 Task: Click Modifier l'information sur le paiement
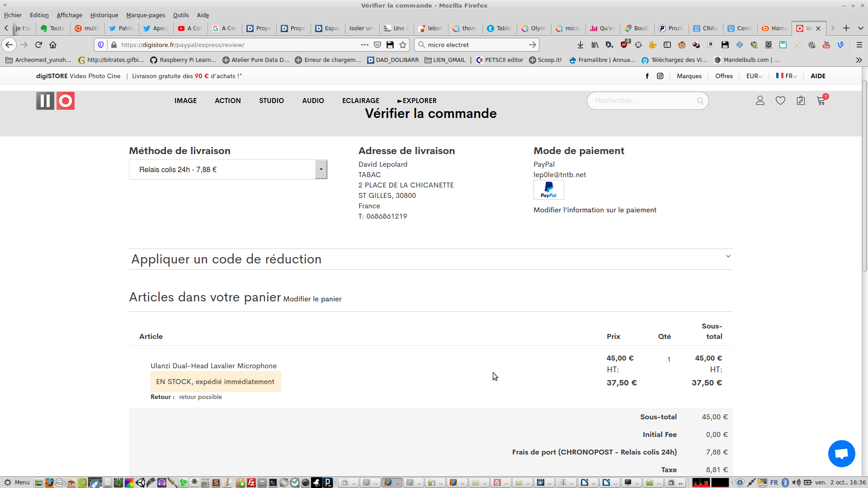(x=594, y=210)
